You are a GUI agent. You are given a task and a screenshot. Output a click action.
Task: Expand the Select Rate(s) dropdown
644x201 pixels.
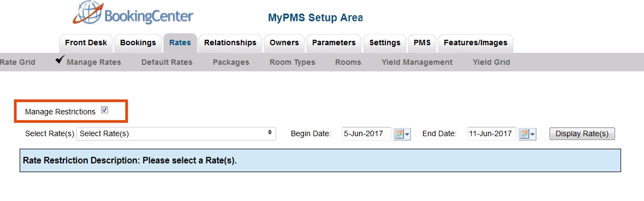coord(176,133)
